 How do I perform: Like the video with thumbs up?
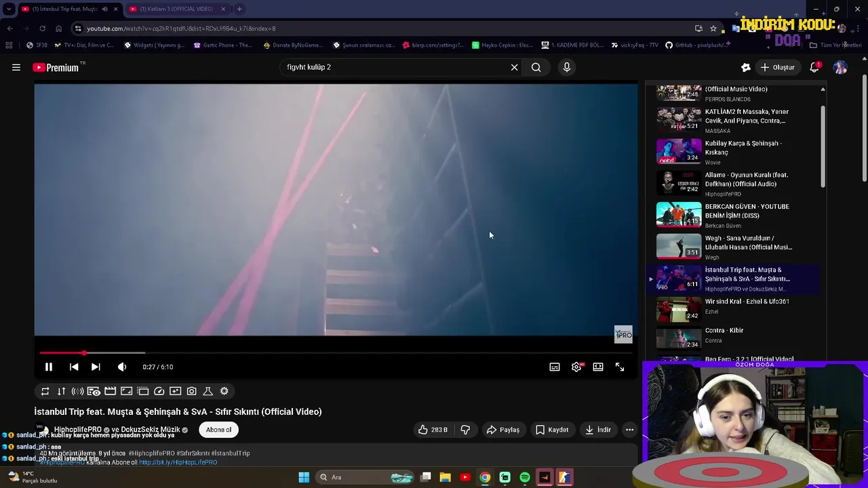pos(432,430)
